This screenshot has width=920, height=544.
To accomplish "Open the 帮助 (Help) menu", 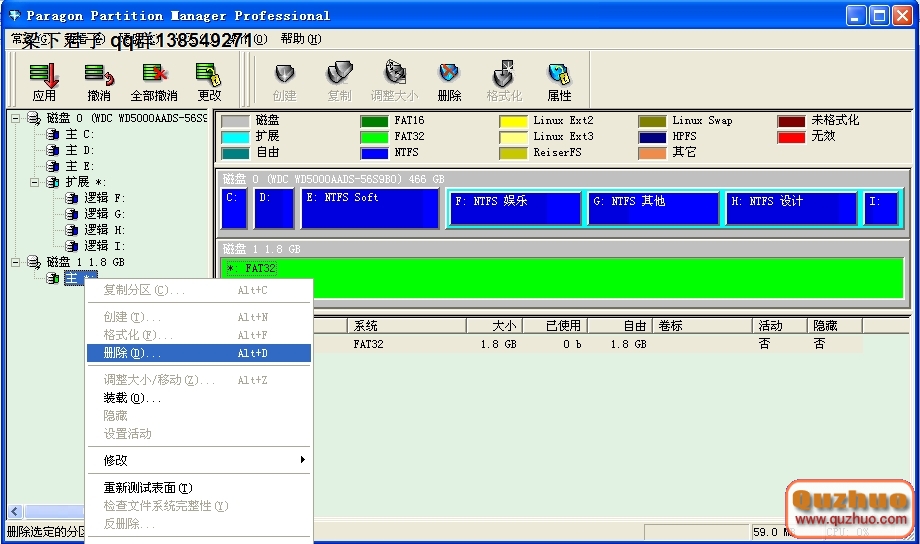I will [x=300, y=39].
